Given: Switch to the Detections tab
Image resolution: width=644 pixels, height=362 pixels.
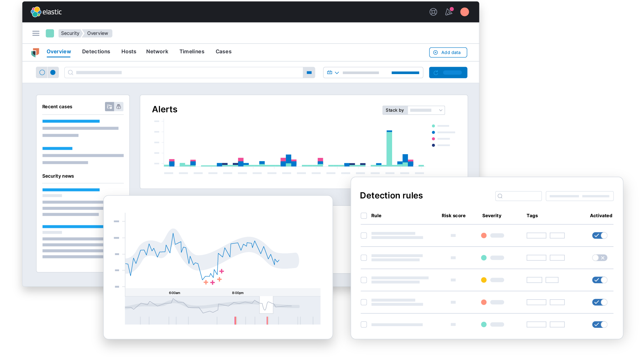Looking at the screenshot, I should click(96, 51).
